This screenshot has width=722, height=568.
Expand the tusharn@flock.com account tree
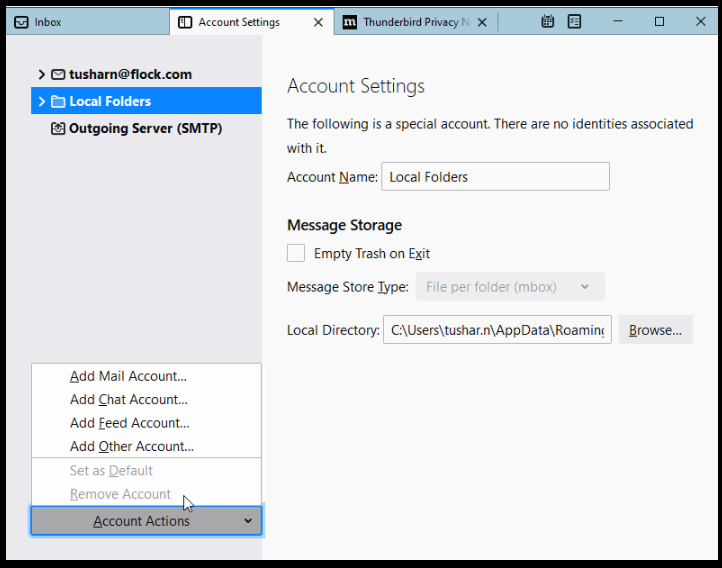[41, 74]
